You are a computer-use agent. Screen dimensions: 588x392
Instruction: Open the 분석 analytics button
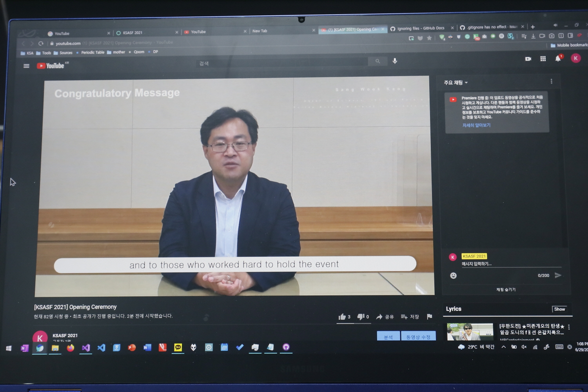coord(388,336)
